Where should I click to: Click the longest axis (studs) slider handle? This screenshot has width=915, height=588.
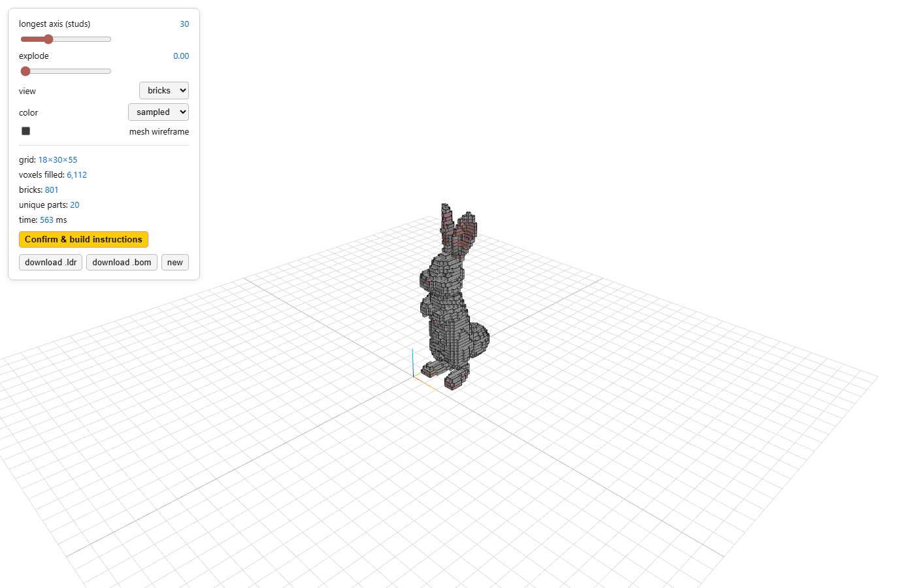click(x=48, y=39)
